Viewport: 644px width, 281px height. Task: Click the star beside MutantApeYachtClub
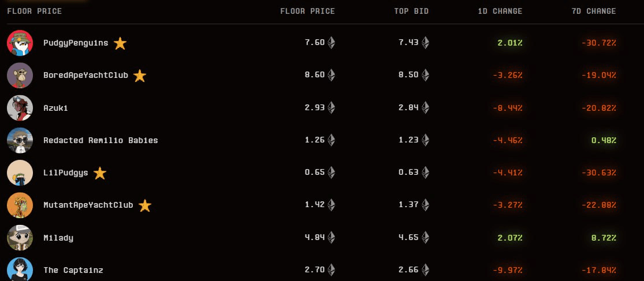pos(144,205)
